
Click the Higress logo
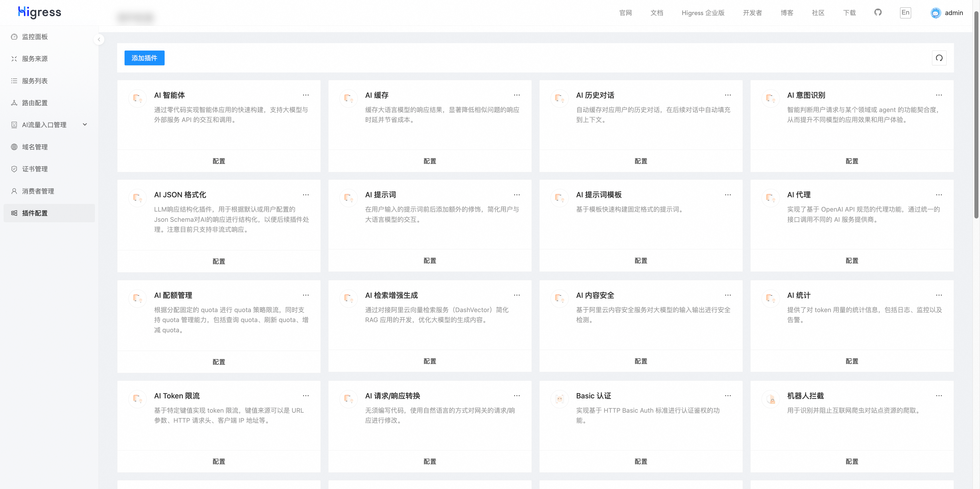point(40,12)
